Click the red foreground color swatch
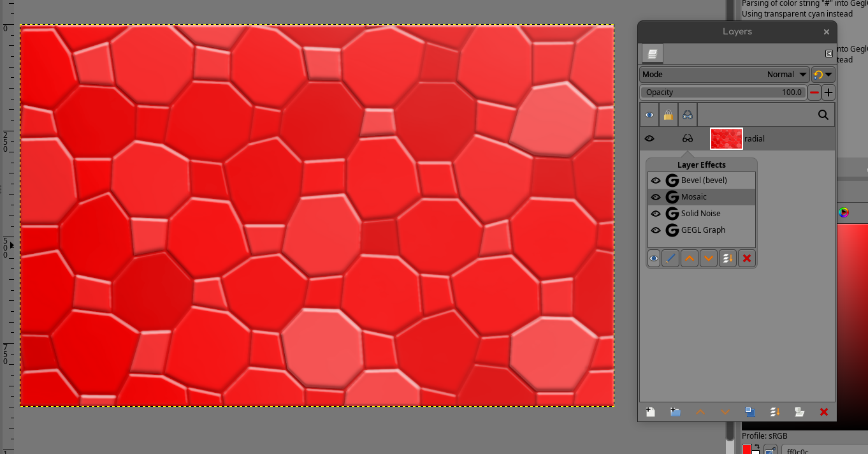The image size is (868, 454). (747, 450)
